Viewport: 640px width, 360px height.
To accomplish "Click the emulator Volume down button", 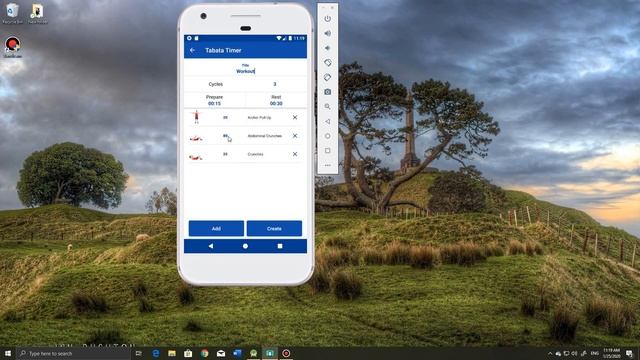I will tap(327, 48).
